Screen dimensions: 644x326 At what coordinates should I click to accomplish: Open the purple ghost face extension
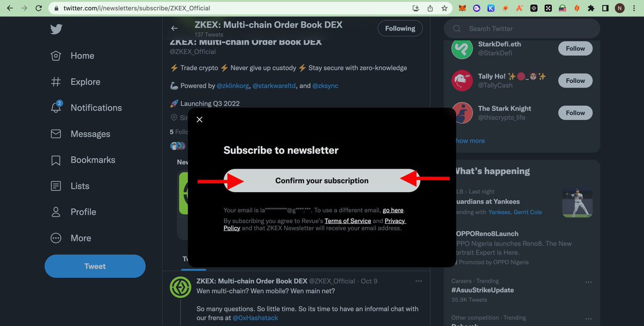477,8
